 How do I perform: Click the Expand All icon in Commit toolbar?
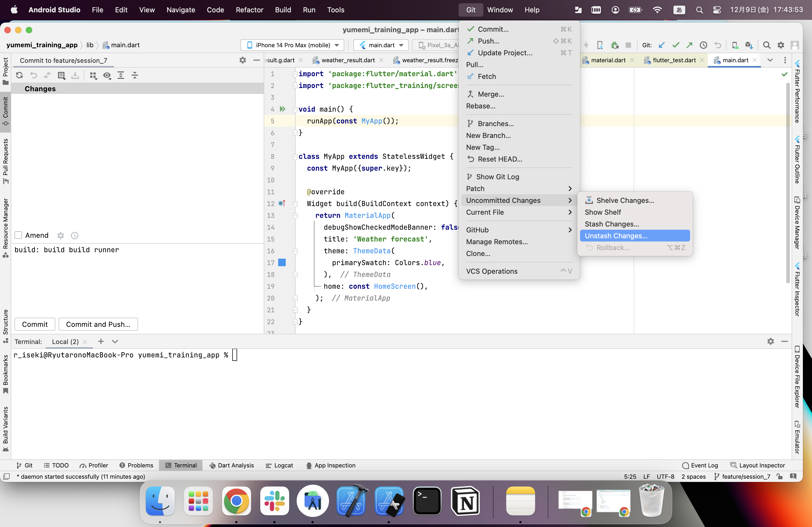[121, 75]
